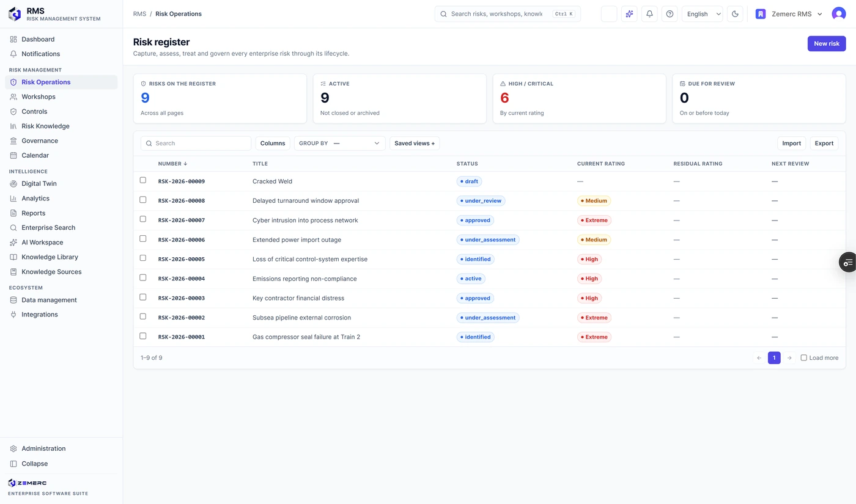Tick checkbox for Subsea pipeline external corrosion
The height and width of the screenshot is (504, 856).
143,316
